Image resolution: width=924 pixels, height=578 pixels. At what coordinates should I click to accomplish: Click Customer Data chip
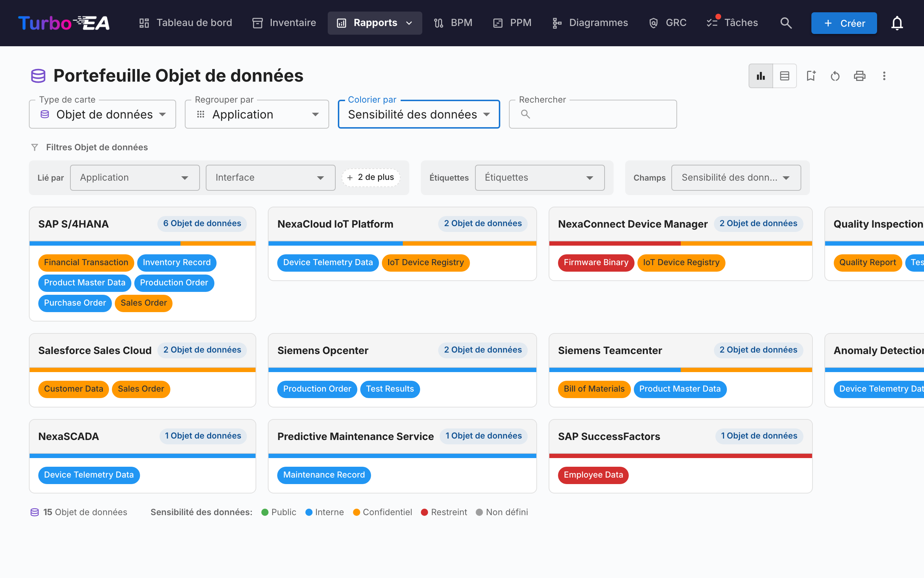[x=73, y=389]
